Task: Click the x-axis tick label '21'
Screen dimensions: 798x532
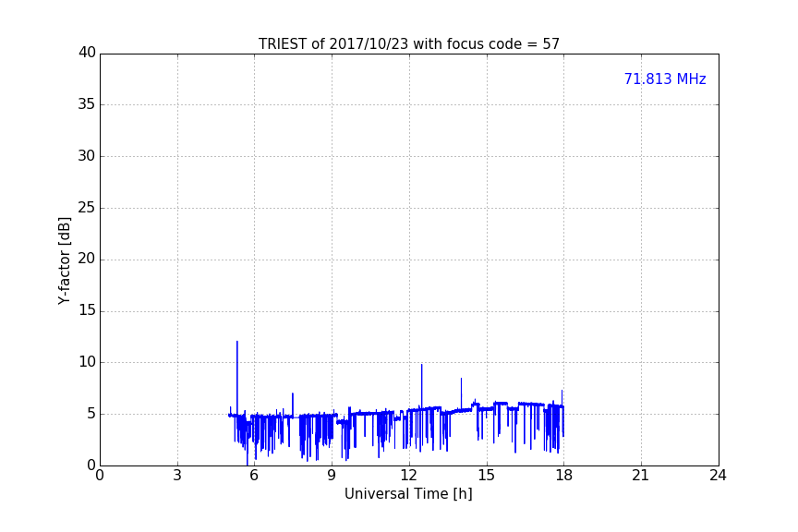Action: pyautogui.click(x=641, y=476)
